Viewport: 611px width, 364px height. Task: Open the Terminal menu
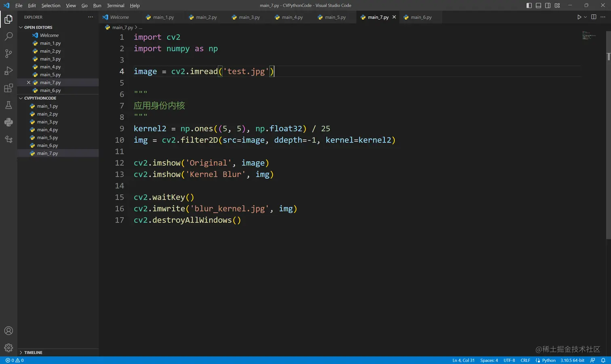(x=116, y=6)
